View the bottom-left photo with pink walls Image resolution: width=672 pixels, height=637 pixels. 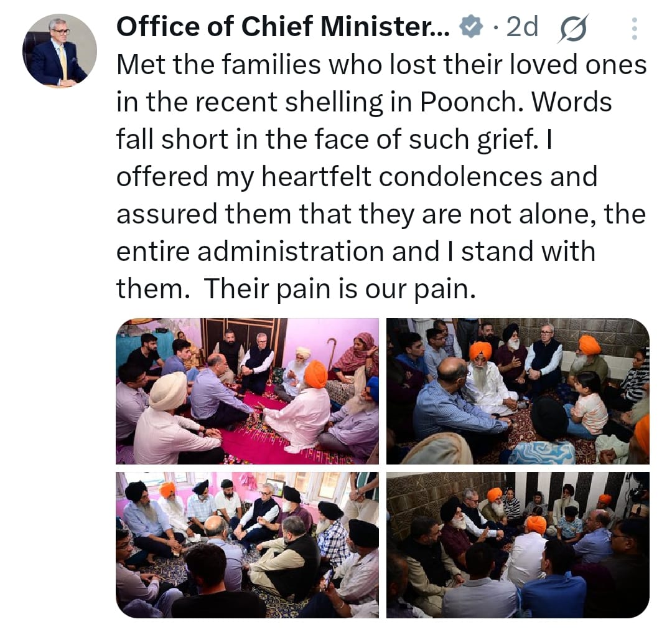[247, 545]
